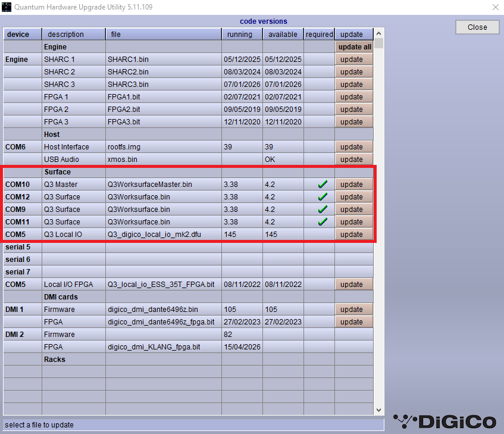Click 'SHARC1.bin' file cell
Viewport: 504px width, 434px height.
point(164,60)
